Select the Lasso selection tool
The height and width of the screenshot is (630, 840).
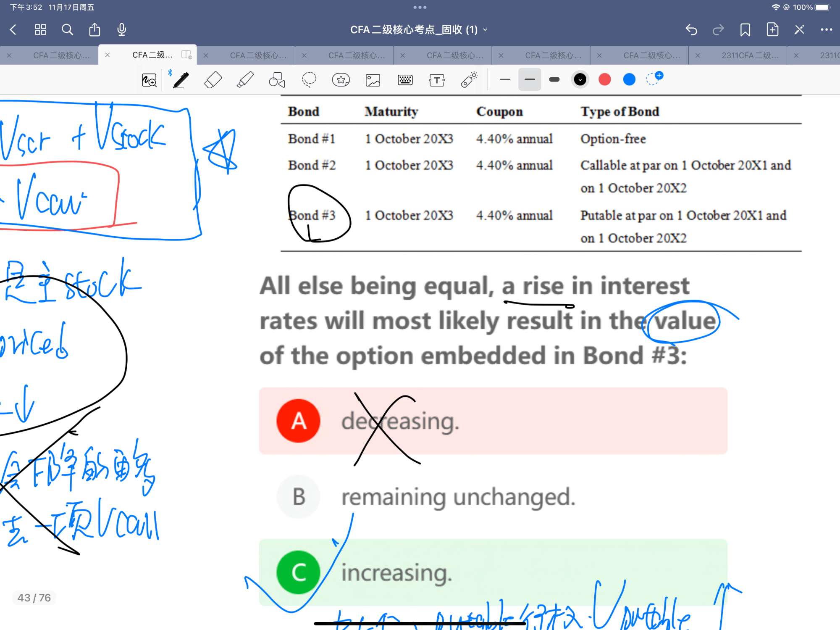pos(309,80)
